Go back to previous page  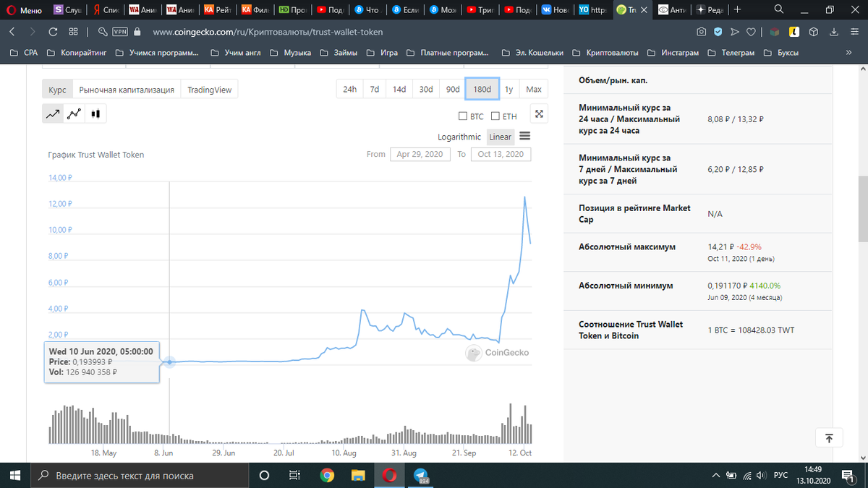point(12,32)
